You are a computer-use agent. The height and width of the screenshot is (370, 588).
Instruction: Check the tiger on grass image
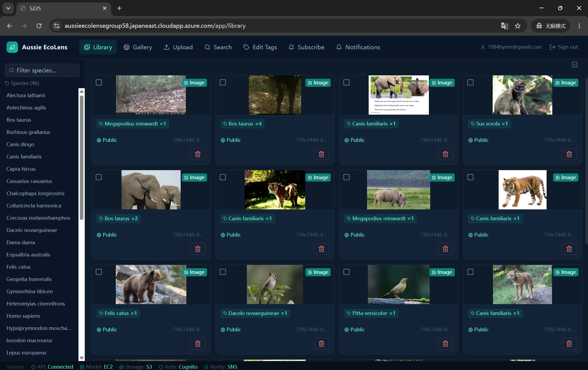coord(223,177)
